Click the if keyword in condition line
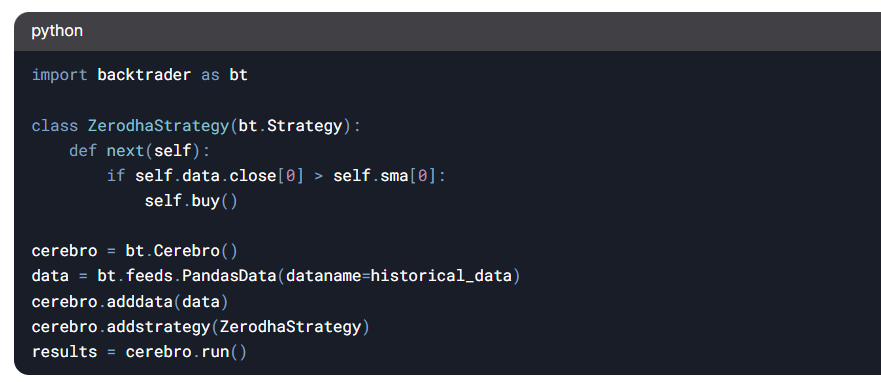 tap(116, 176)
